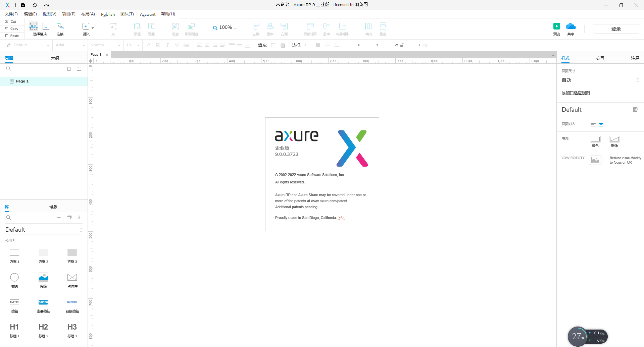This screenshot has width=644, height=347.
Task: Switch to the 大纲 outline tab
Action: (x=55, y=58)
